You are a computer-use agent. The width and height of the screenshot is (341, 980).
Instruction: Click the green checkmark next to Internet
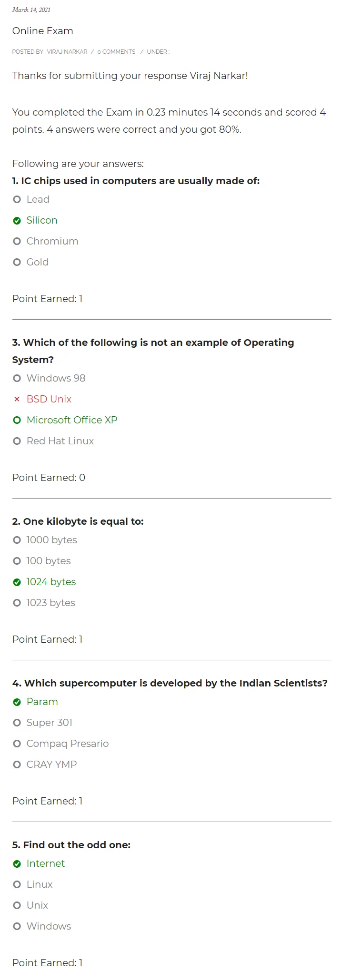(x=17, y=863)
